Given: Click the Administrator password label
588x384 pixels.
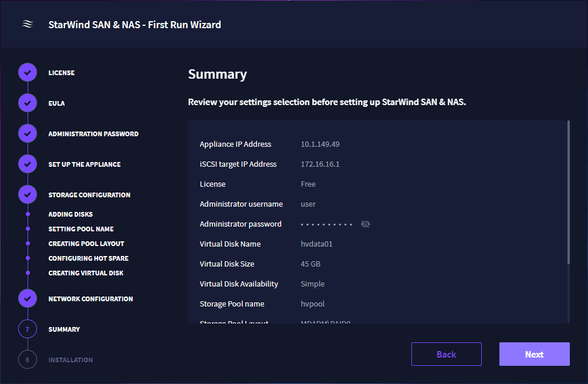Looking at the screenshot, I should tap(241, 224).
